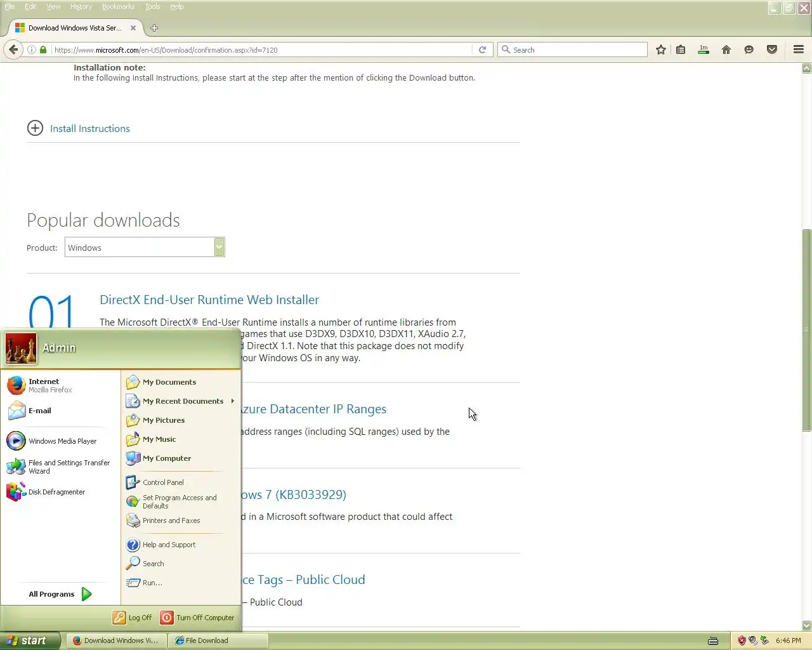This screenshot has width=812, height=650.
Task: Open the downloads progress indicator
Action: [704, 50]
